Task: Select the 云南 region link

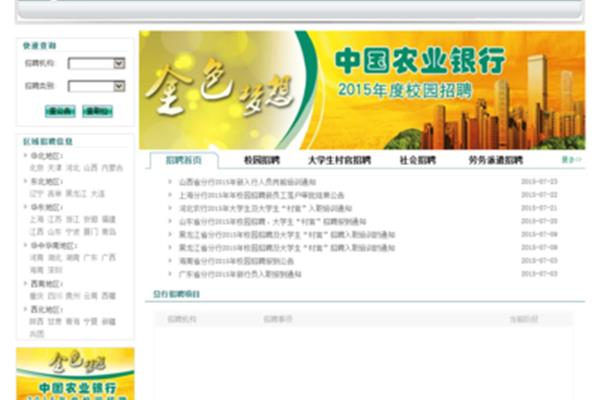Action: [x=91, y=296]
